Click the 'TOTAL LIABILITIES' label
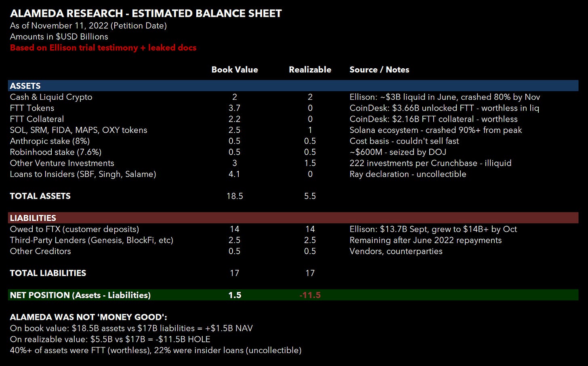 (x=48, y=273)
